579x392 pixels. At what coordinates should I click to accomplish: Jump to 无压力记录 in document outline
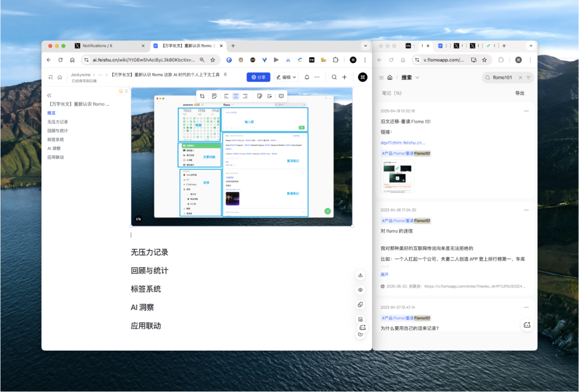(x=57, y=122)
